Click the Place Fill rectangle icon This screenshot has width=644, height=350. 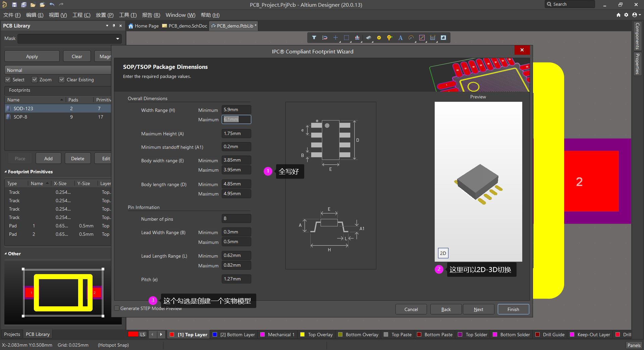coord(443,38)
